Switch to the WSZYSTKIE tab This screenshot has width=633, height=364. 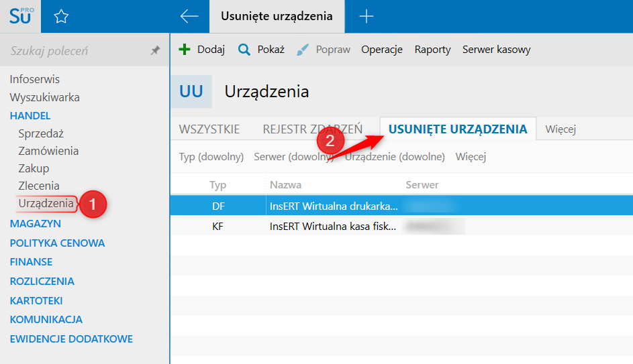point(209,129)
